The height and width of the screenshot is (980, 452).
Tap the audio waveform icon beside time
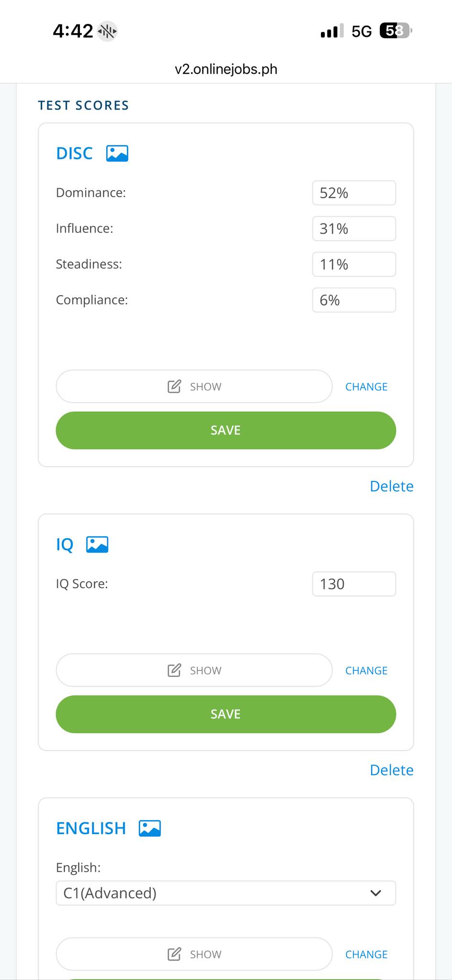107,32
